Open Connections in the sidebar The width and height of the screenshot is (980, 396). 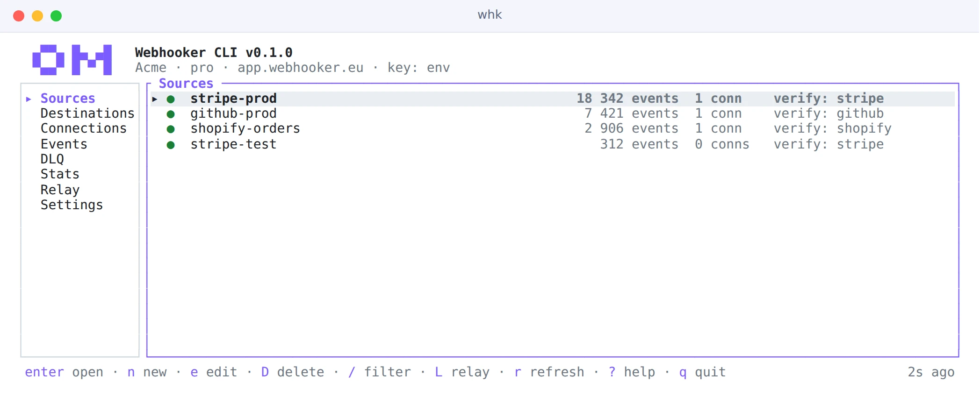tap(84, 128)
